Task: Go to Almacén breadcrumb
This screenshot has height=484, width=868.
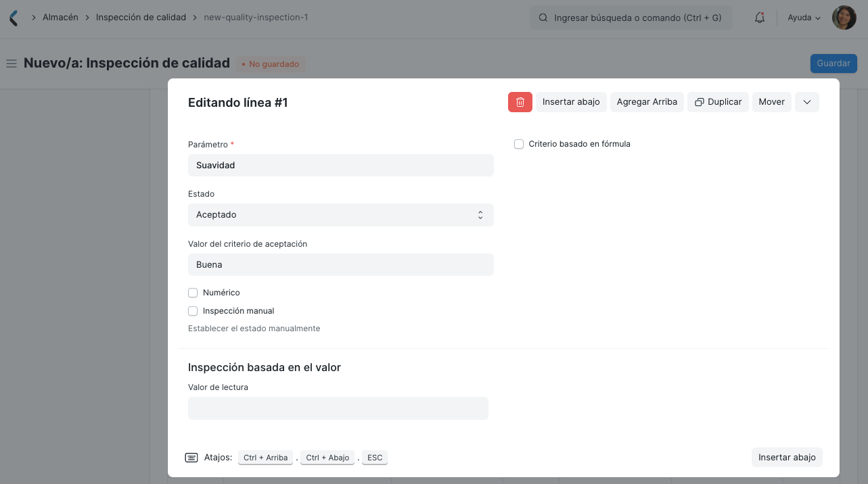Action: pyautogui.click(x=60, y=18)
